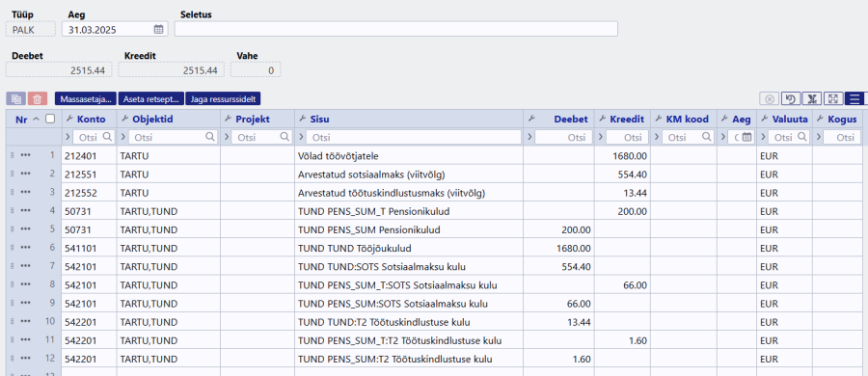Expand filter operator chevron for Sisu
Viewport: 868px width, 376px height.
point(300,137)
